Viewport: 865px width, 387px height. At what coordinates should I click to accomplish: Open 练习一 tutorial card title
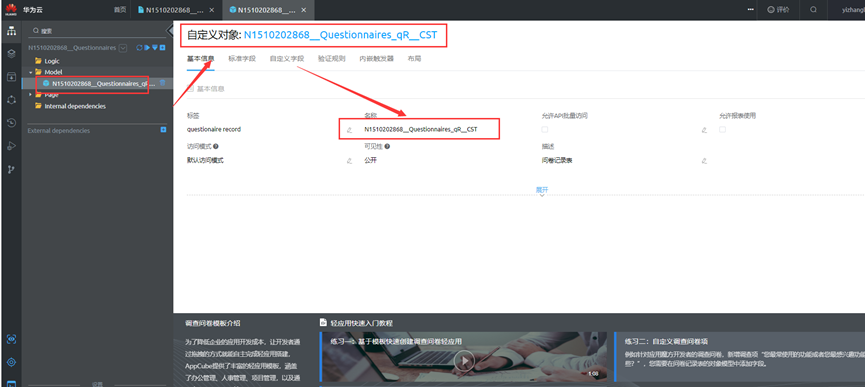396,341
